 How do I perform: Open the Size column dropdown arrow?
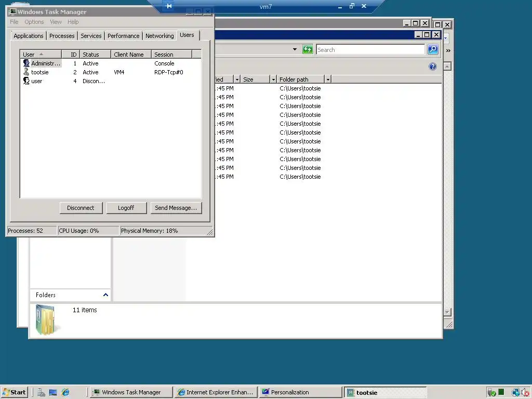(x=273, y=79)
